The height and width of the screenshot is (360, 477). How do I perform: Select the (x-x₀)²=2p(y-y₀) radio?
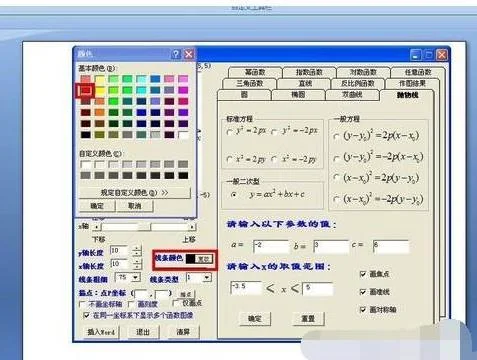click(x=337, y=178)
